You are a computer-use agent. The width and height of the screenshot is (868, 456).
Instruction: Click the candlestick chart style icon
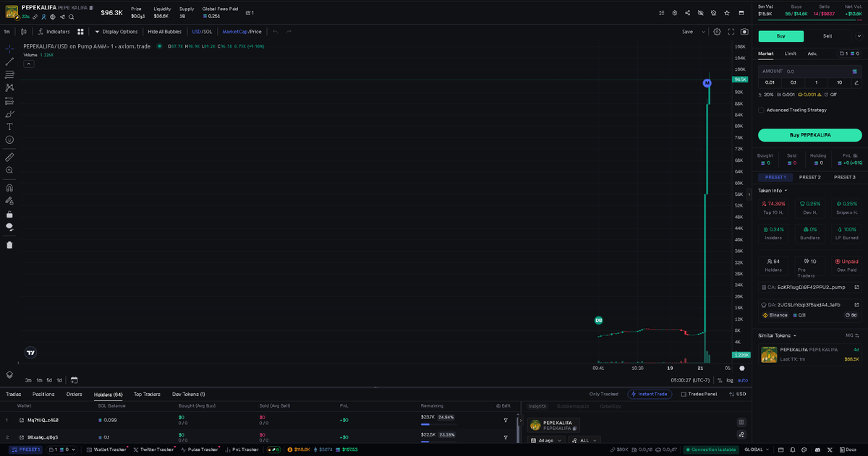click(24, 32)
